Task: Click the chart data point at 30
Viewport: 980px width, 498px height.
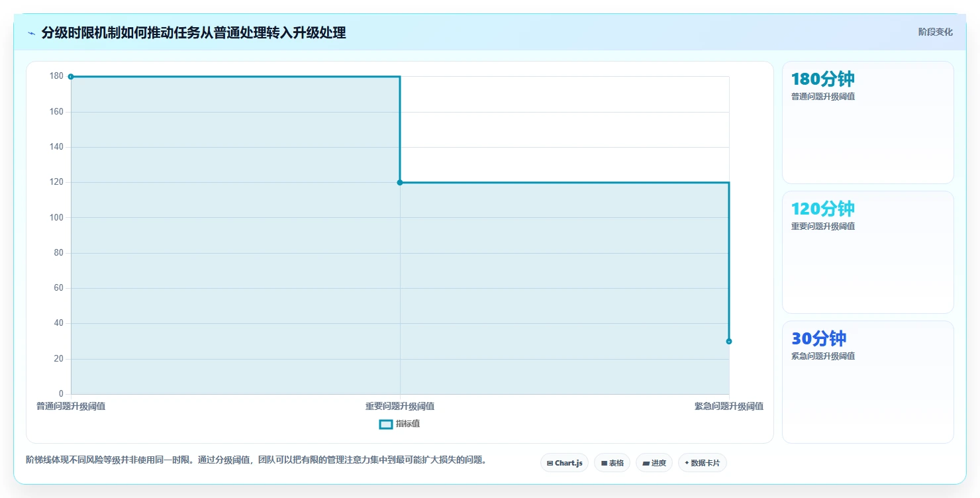Action: [x=729, y=342]
